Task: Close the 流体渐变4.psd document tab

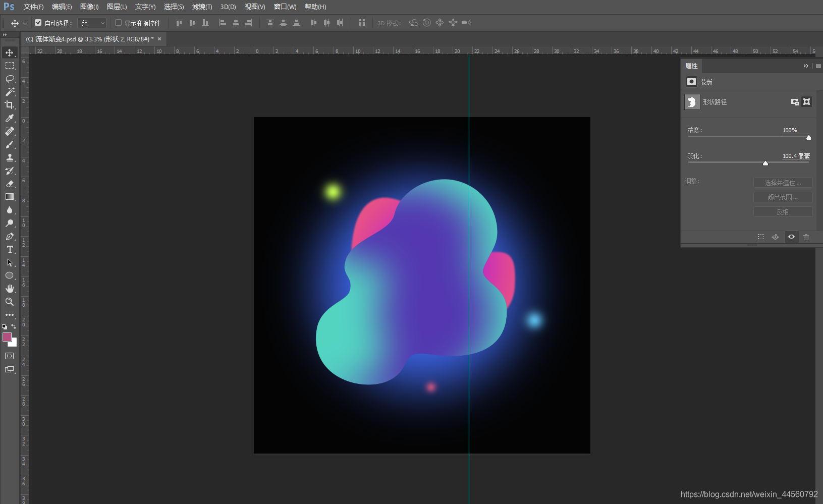Action: [x=159, y=39]
